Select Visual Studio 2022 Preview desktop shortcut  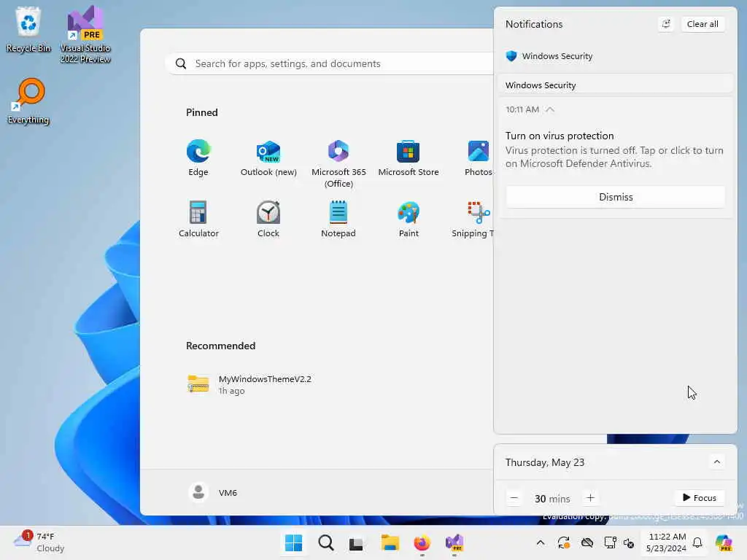click(85, 34)
